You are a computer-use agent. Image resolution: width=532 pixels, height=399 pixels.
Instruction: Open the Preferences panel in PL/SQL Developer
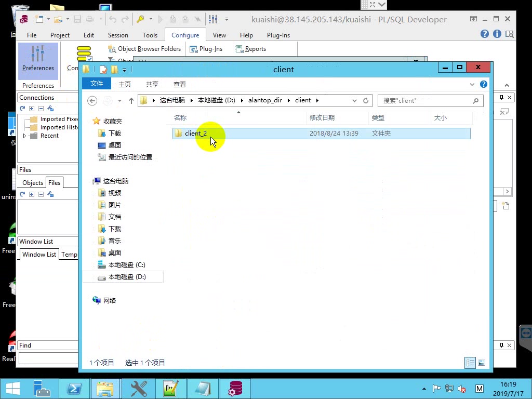[38, 61]
